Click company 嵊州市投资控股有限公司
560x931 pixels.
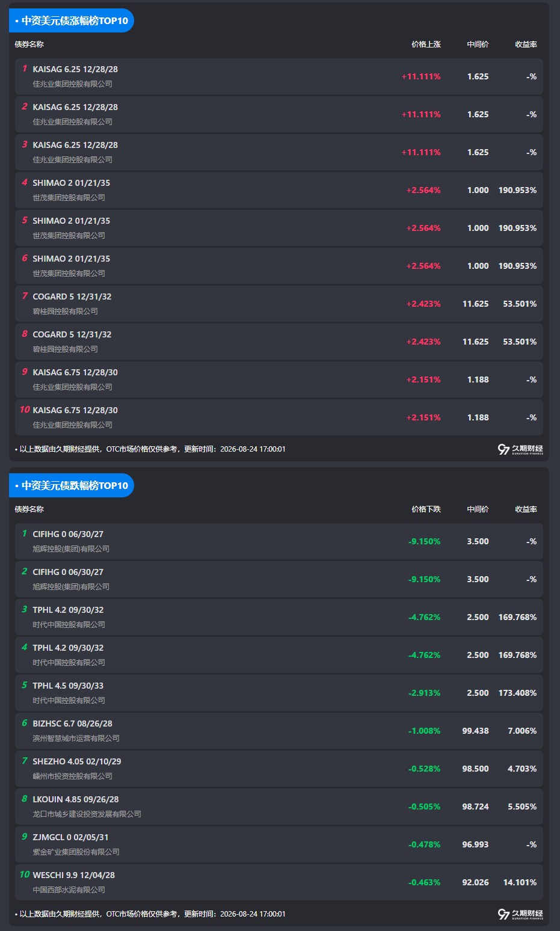click(72, 776)
